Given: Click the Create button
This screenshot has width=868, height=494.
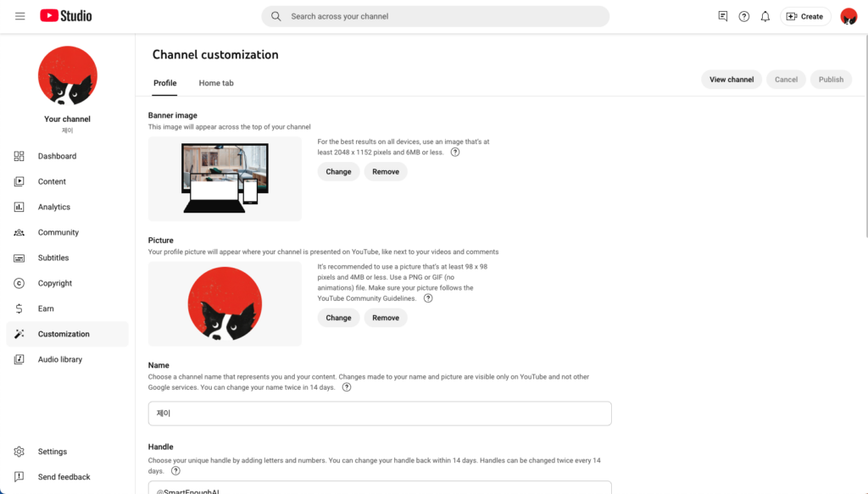Looking at the screenshot, I should (805, 17).
